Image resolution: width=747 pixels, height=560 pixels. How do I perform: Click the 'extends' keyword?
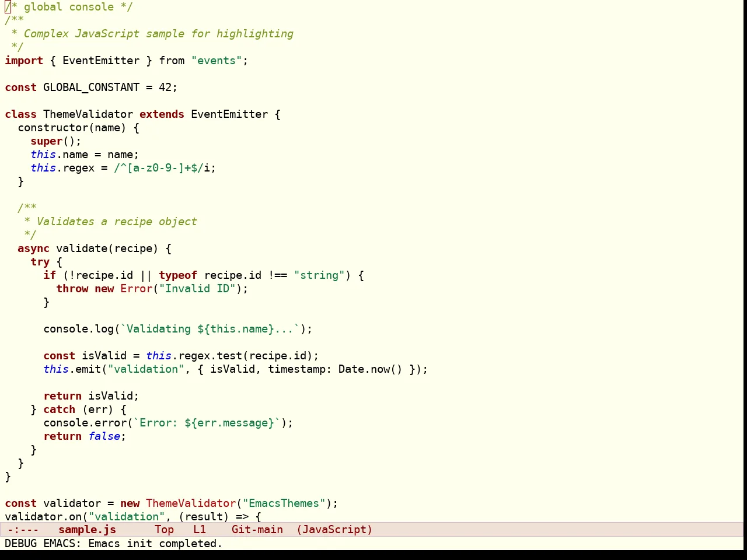162,114
